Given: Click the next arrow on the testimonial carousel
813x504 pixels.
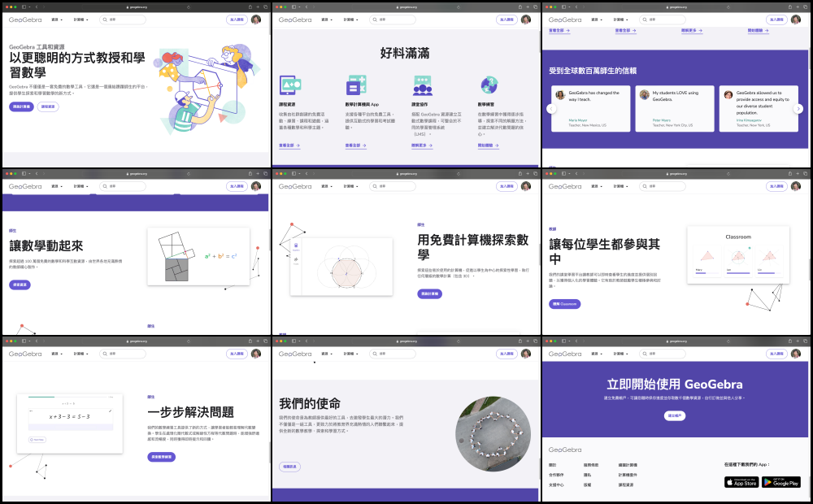Looking at the screenshot, I should 798,109.
